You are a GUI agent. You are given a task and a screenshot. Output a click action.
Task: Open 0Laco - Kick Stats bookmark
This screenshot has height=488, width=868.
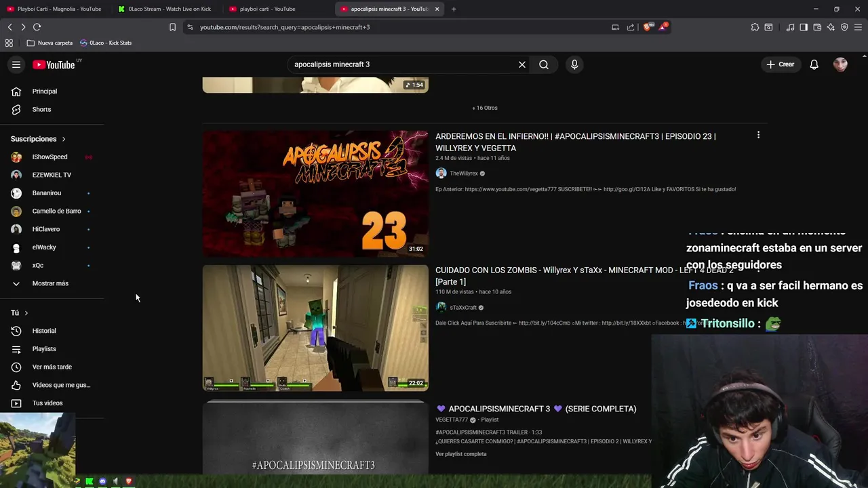tap(106, 43)
